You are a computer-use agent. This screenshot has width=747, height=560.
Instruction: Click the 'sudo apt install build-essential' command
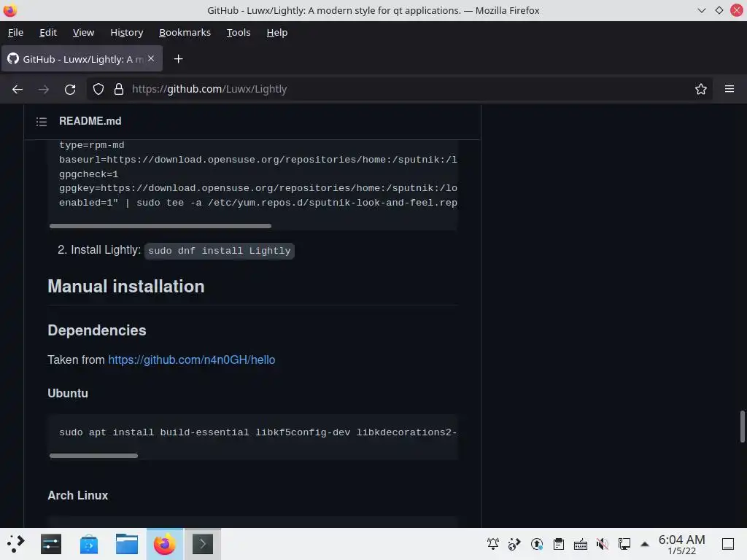click(258, 432)
